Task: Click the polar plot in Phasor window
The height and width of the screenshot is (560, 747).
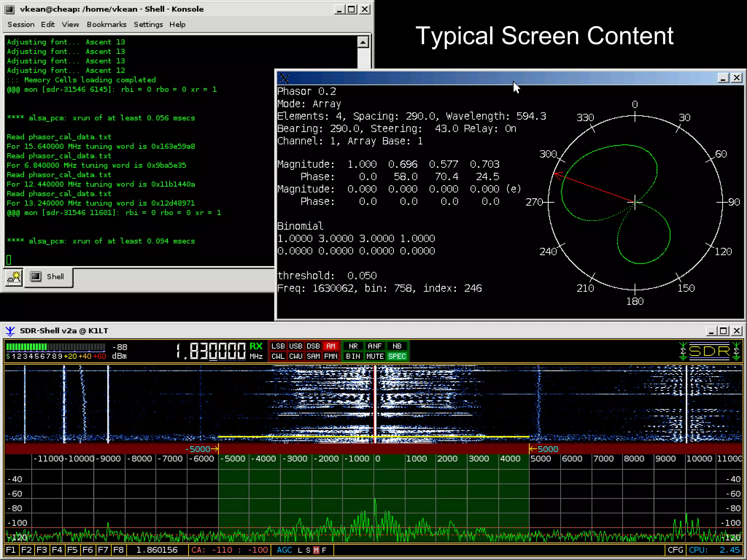Action: pos(635,202)
